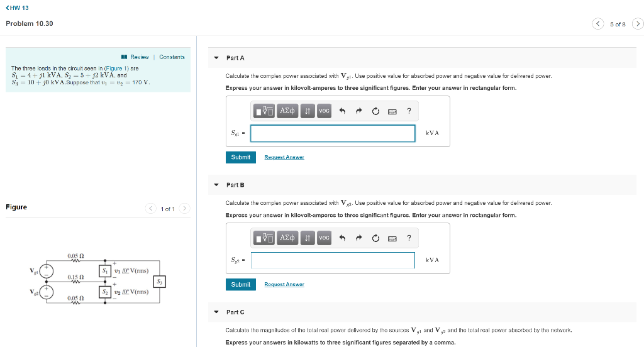Collapse Part B section
This screenshot has height=347, width=644.
(x=216, y=185)
